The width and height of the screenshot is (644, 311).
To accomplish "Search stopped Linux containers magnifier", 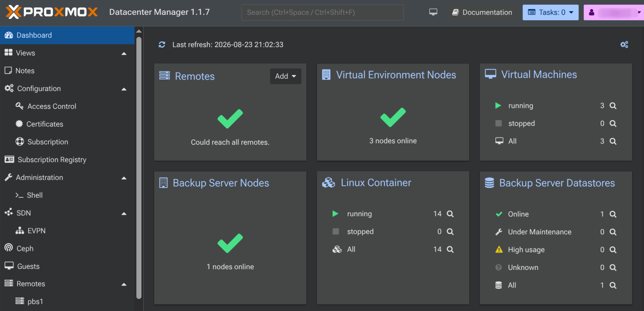I will tap(450, 232).
